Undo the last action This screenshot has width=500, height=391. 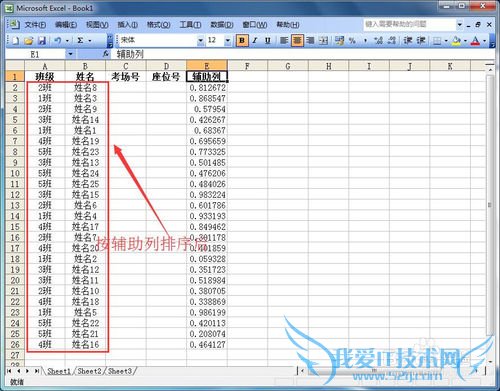58,41
